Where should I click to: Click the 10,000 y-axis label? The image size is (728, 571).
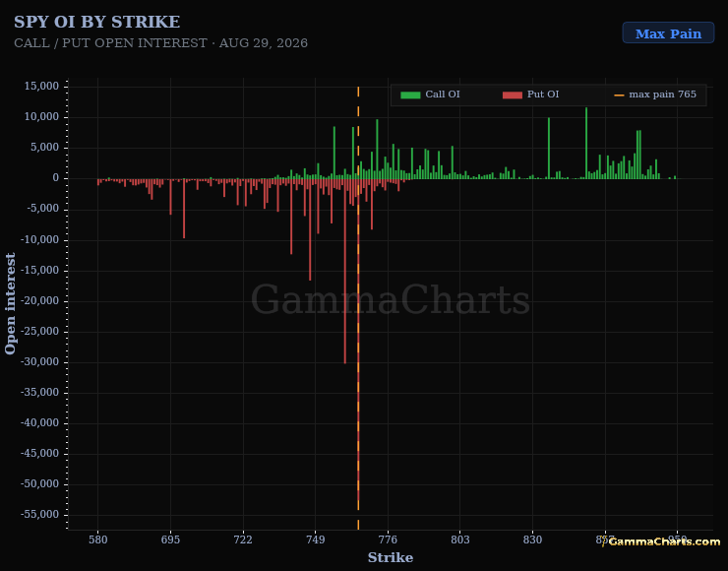(41, 116)
